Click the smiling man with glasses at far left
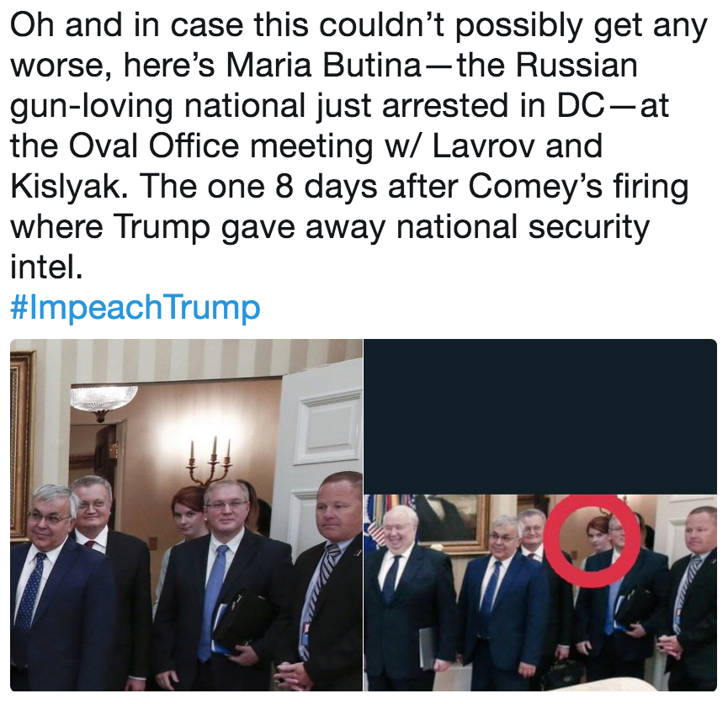Screen dimensions: 728x704 [53, 590]
